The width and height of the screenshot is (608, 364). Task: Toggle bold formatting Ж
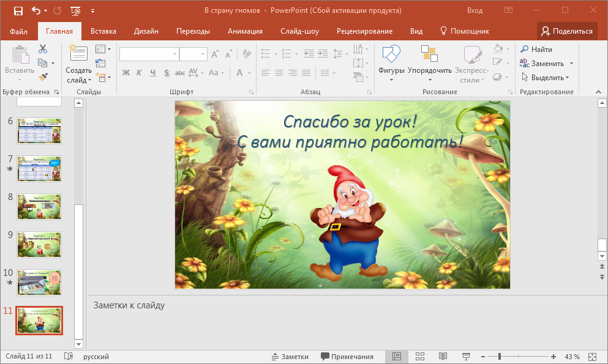pos(126,72)
